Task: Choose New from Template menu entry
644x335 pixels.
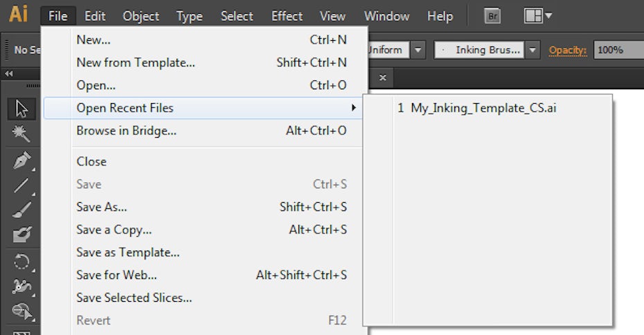Action: pos(136,63)
